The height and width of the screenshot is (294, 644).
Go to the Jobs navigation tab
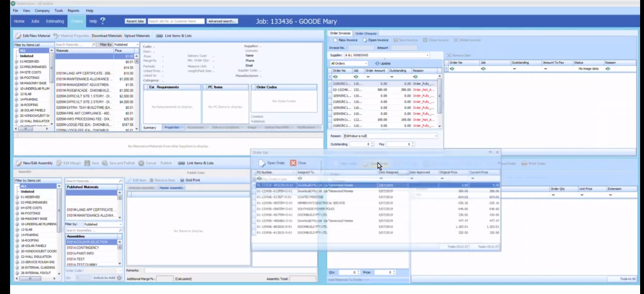(x=35, y=21)
